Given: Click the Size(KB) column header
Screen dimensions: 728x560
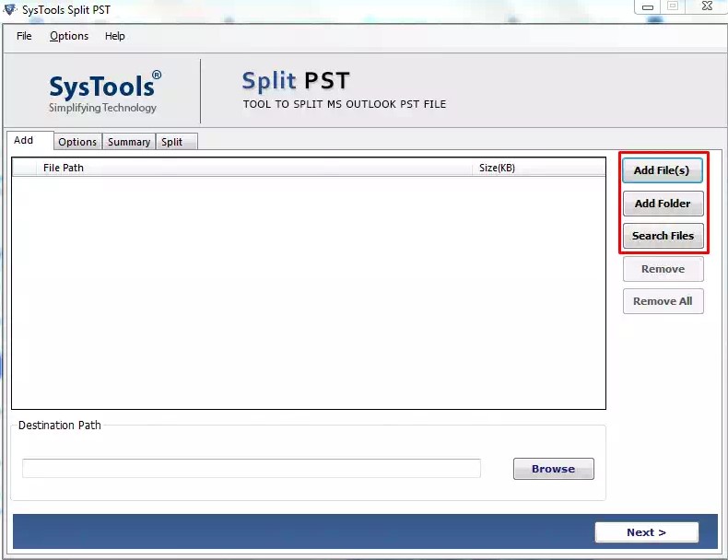Looking at the screenshot, I should tap(538, 168).
